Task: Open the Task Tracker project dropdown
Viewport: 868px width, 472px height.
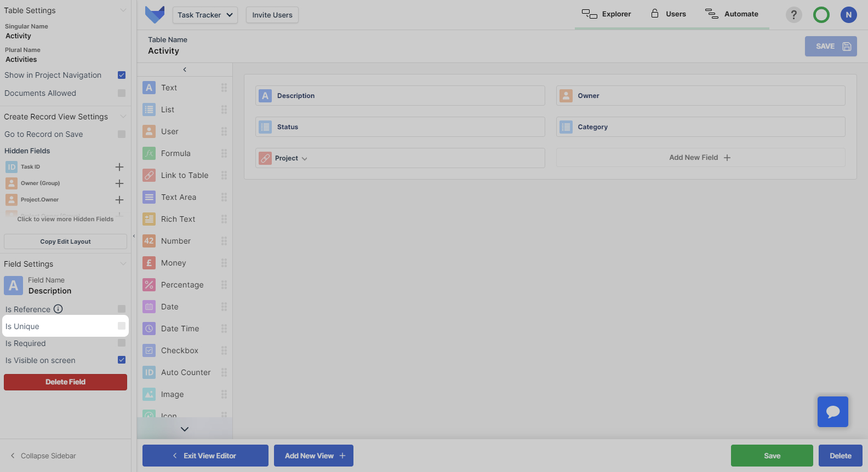Action: 205,15
